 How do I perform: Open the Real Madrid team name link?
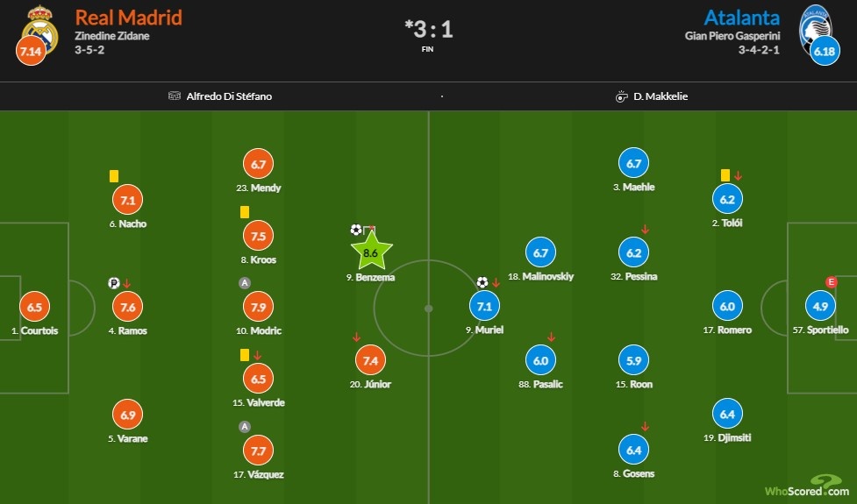128,18
